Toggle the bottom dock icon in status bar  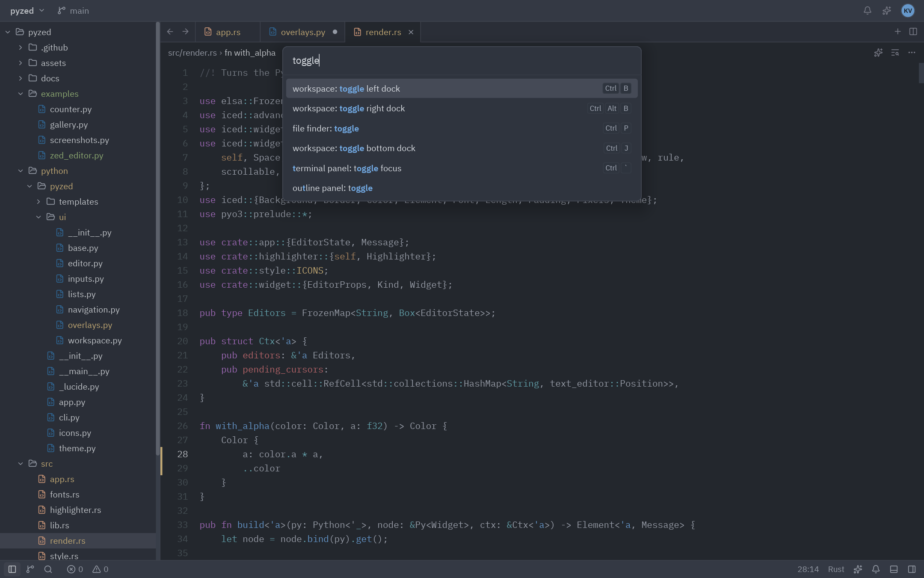[894, 569]
